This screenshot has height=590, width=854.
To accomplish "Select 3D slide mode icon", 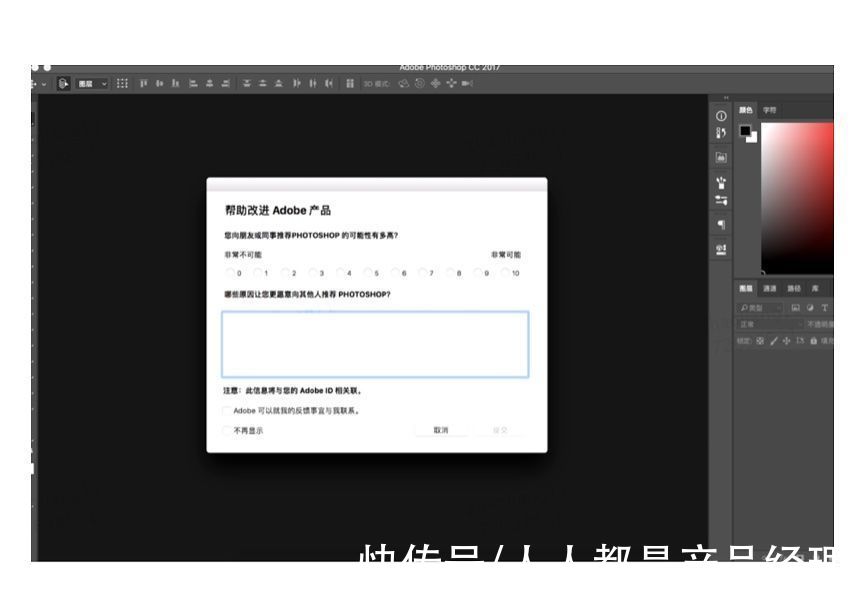I will 452,83.
